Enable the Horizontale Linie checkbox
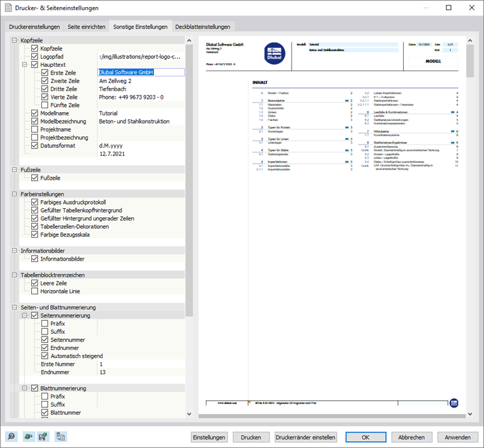484x448 pixels. click(34, 291)
